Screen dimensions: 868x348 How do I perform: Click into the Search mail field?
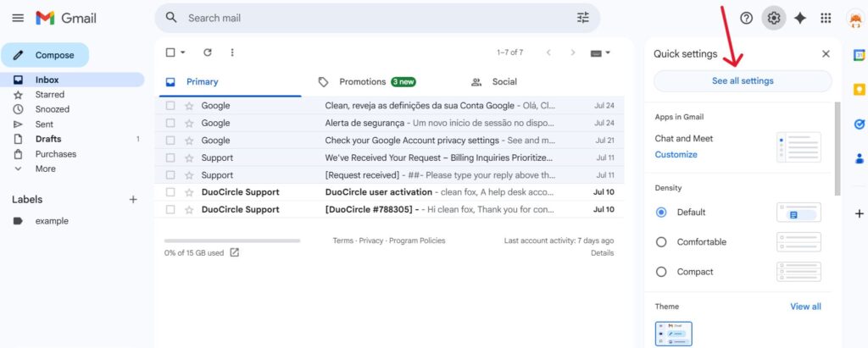click(377, 18)
